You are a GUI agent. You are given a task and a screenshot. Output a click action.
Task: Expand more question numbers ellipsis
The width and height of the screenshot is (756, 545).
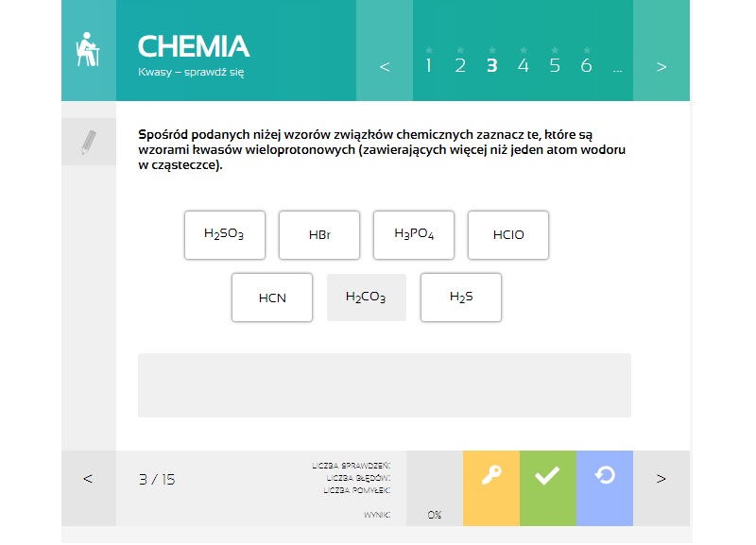[x=617, y=66]
